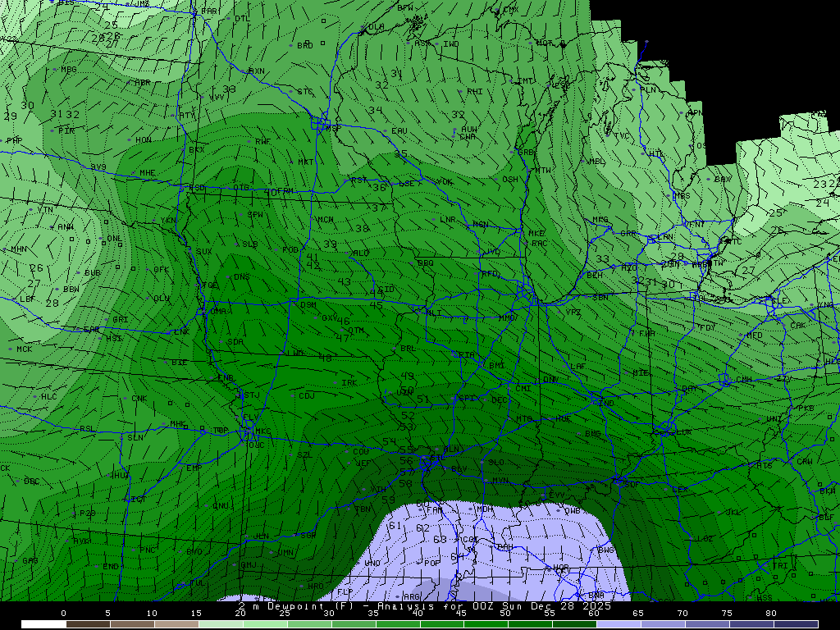Viewport: 840px width, 630px height.
Task: Click the GRB station label
Action: [526, 152]
